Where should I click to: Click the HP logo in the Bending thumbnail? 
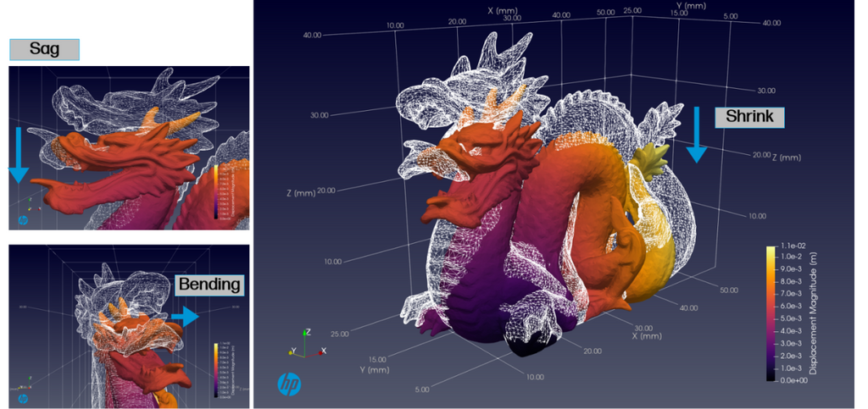[x=23, y=398]
